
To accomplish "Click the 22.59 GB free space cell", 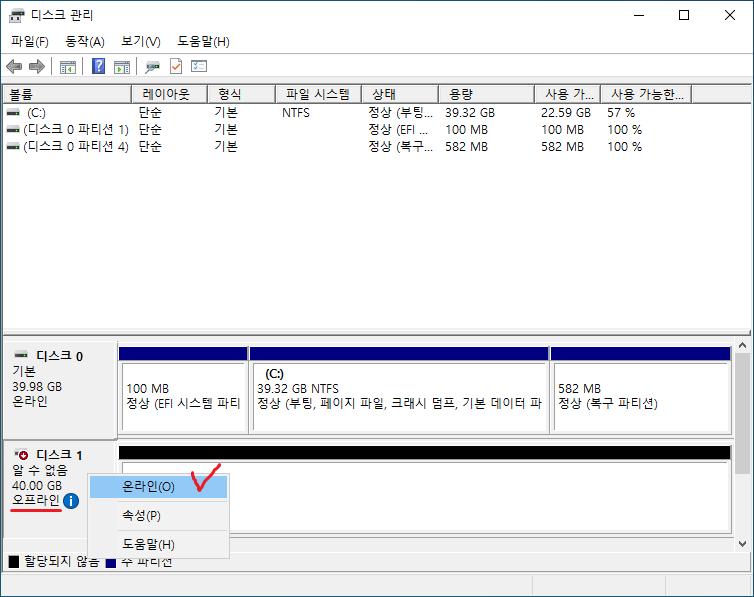I will [x=566, y=112].
